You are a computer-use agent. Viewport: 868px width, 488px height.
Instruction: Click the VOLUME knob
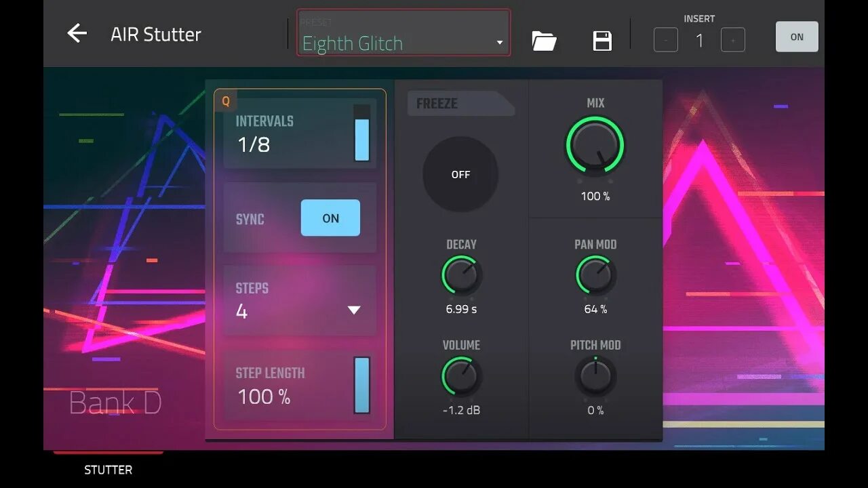pos(462,376)
